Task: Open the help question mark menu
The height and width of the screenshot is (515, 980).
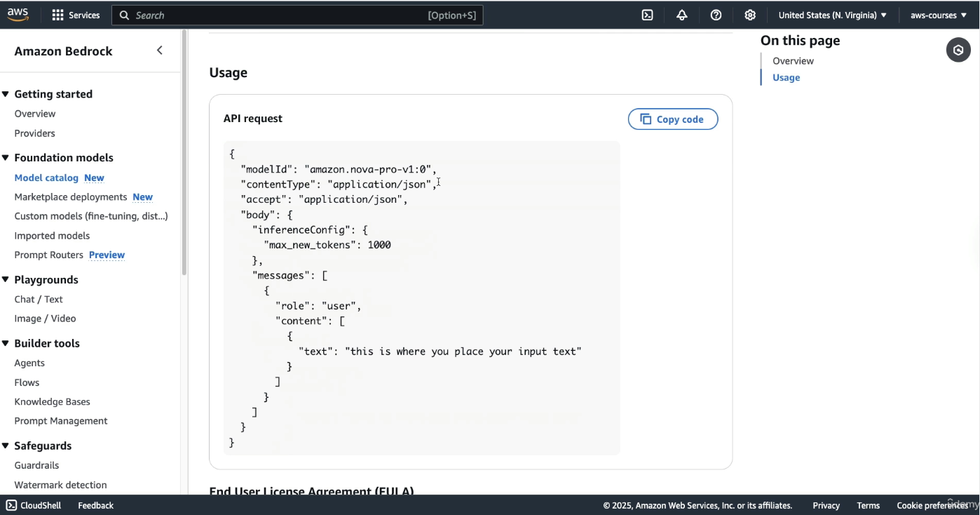Action: click(716, 15)
